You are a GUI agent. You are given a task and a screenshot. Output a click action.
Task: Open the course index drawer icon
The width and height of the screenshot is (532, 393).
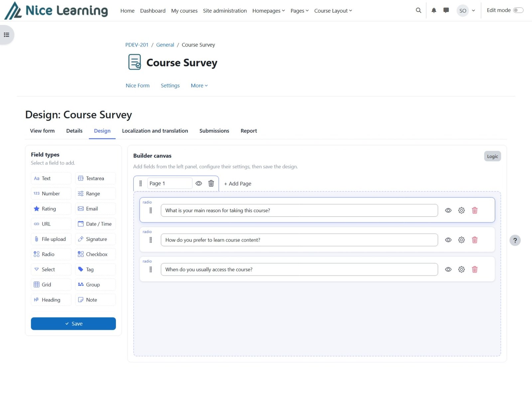[6, 35]
